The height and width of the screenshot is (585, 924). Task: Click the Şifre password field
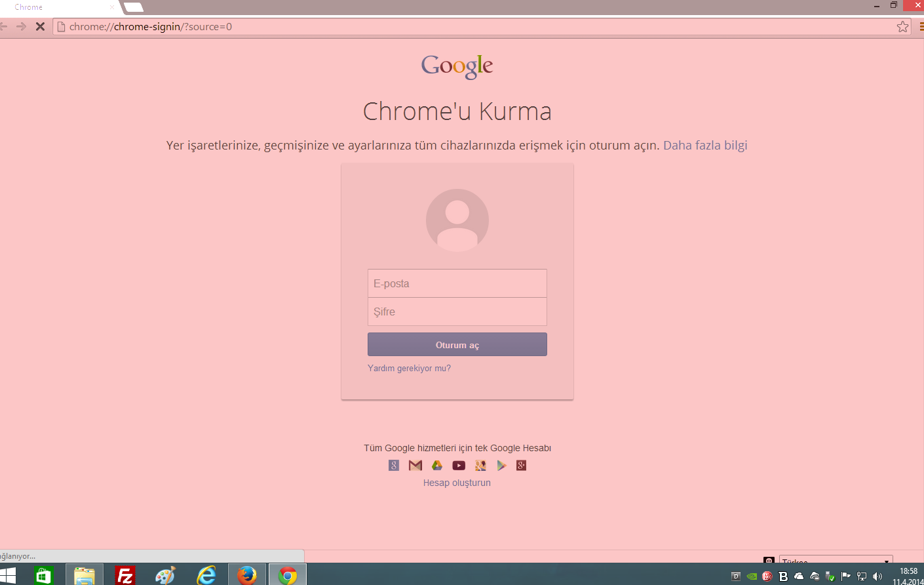(457, 312)
